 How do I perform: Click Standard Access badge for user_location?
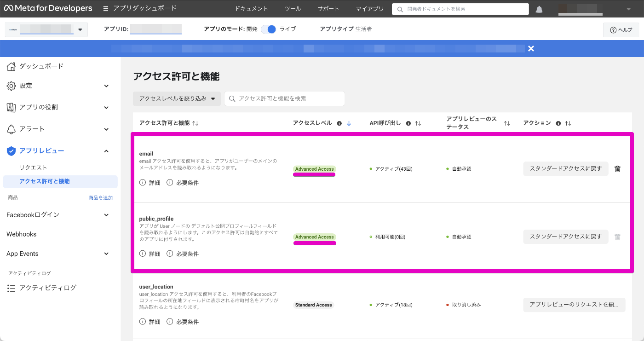[313, 305]
